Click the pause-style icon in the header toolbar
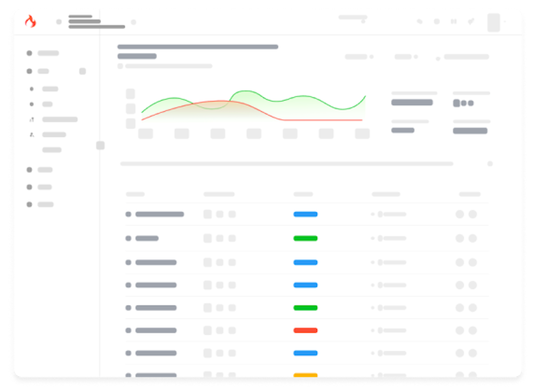 (x=454, y=21)
